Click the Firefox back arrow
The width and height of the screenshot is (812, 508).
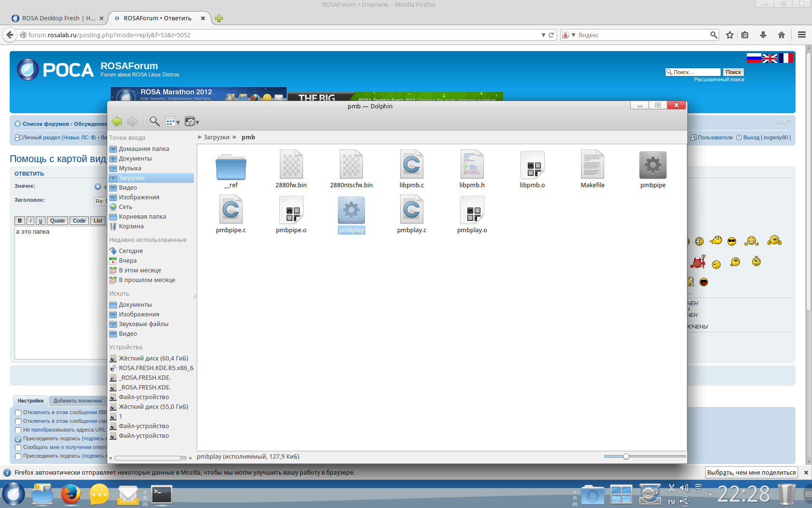coord(10,35)
